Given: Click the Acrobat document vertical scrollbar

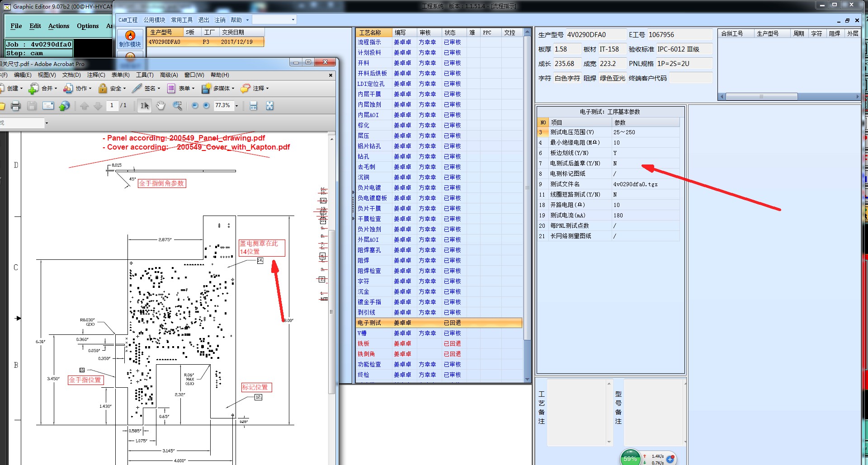Looking at the screenshot, I should point(331,312).
